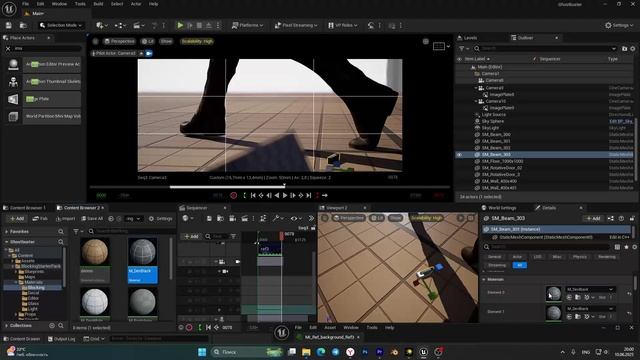The height and width of the screenshot is (360, 640).
Task: Open the Element 0 material dropdown
Action: pyautogui.click(x=590, y=289)
